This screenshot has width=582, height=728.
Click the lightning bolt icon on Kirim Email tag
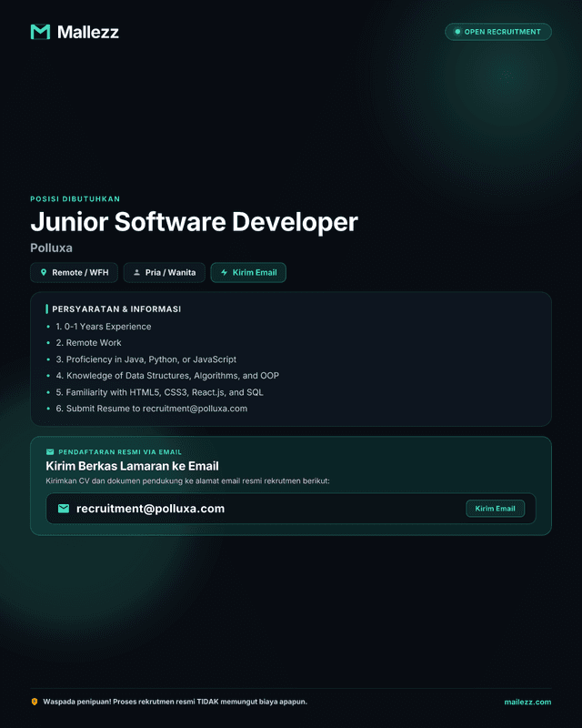tap(225, 272)
